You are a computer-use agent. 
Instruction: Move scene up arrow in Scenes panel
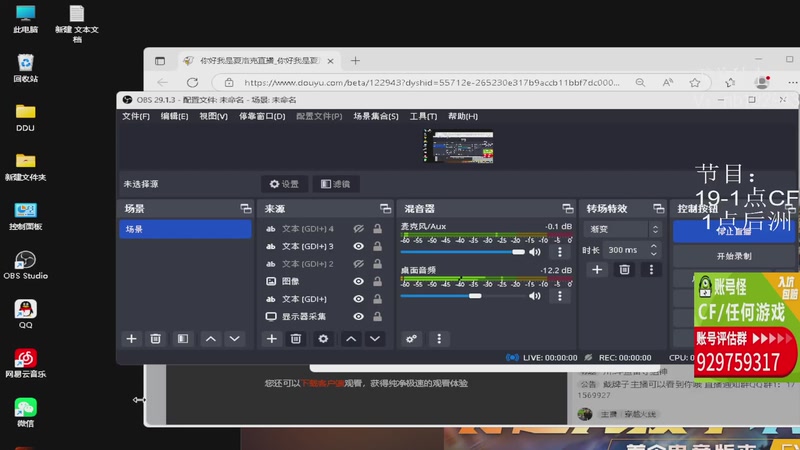211,339
